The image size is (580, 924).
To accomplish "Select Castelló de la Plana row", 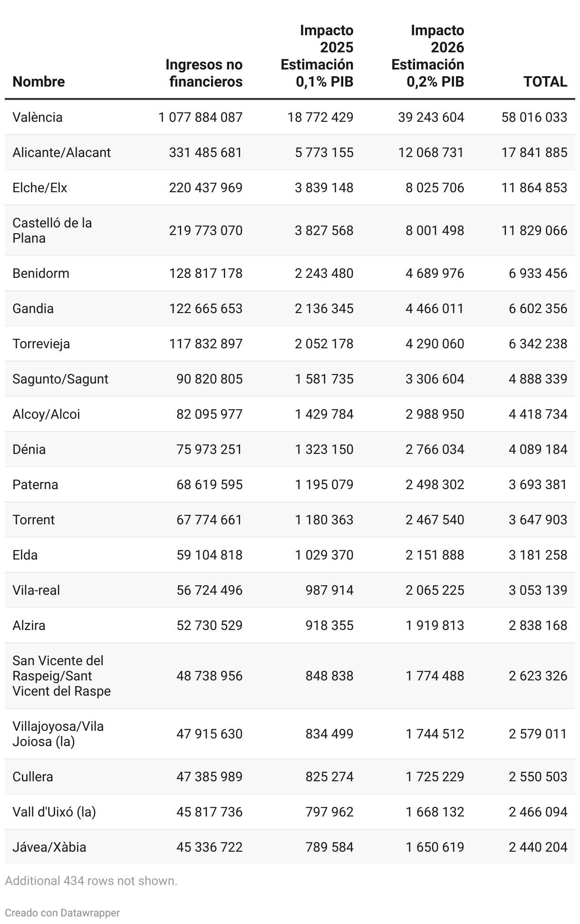I will point(52,230).
